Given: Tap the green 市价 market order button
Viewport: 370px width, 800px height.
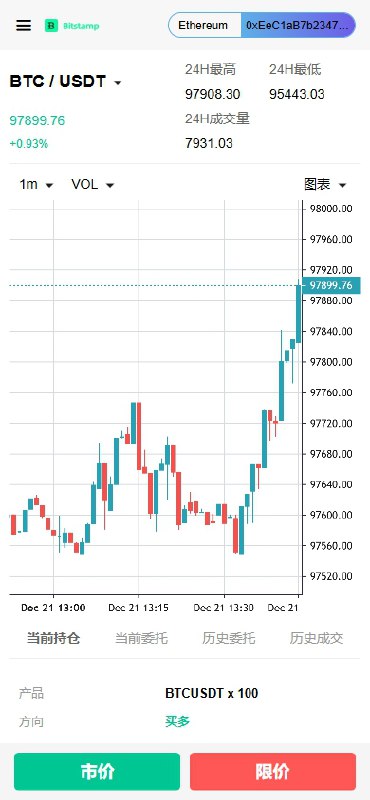Looking at the screenshot, I should click(x=97, y=771).
